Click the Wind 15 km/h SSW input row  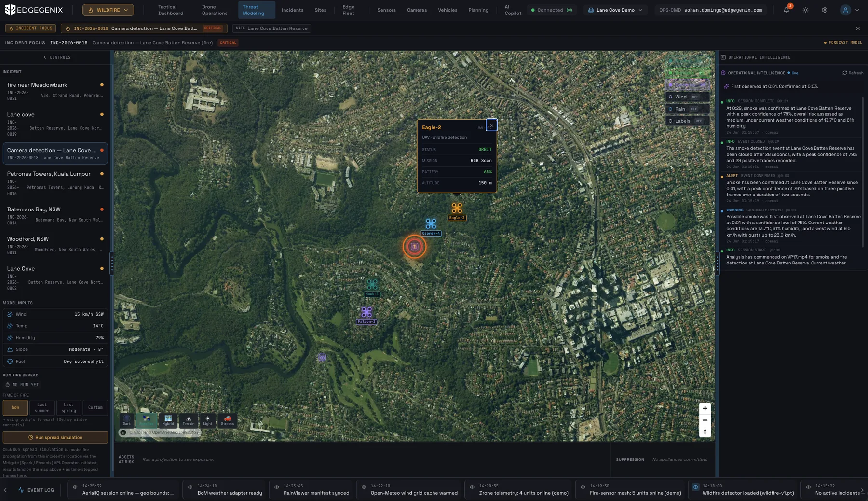55,314
